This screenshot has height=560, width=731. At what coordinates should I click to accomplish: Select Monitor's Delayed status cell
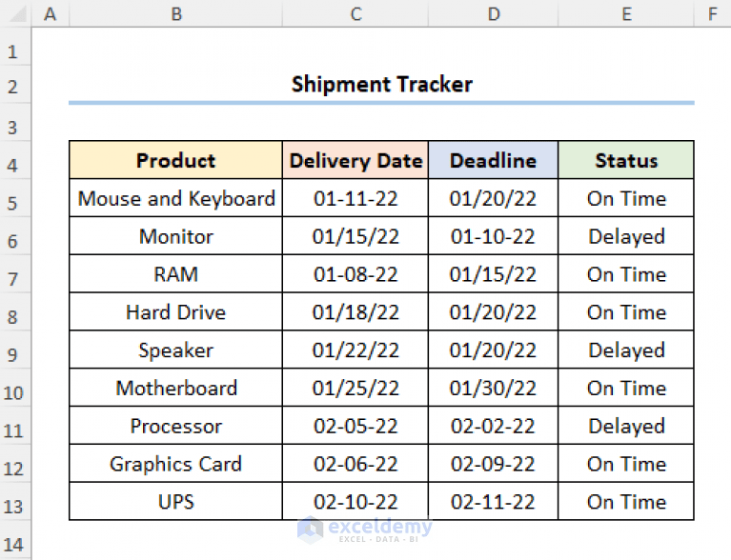(x=626, y=236)
